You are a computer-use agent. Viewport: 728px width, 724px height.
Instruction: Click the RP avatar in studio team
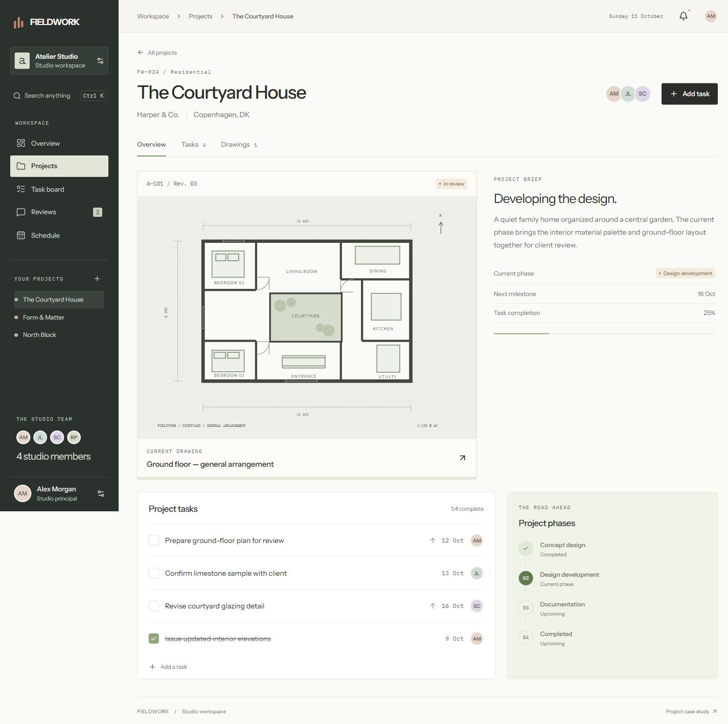(x=74, y=437)
